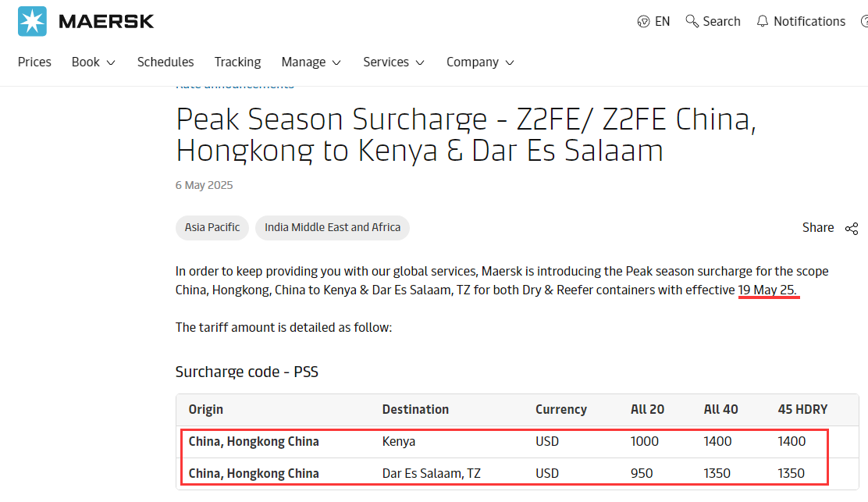Click the Kenya destination table cell

click(x=399, y=441)
